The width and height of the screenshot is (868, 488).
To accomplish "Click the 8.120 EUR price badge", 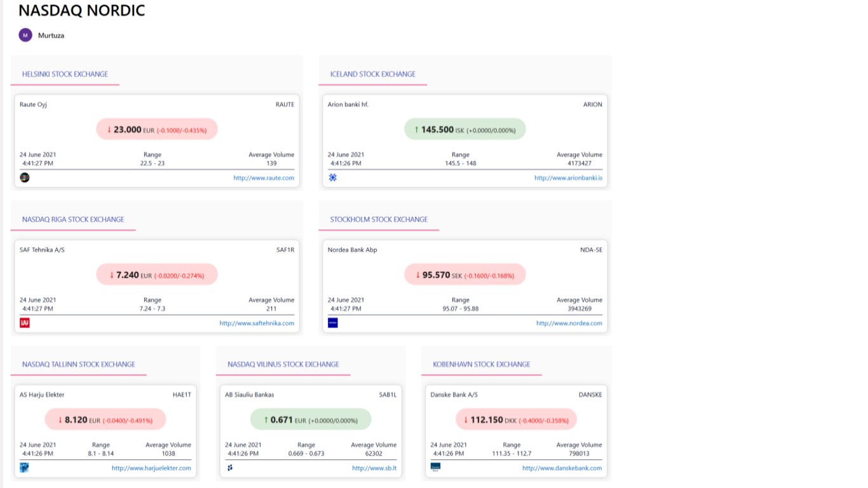I will (105, 419).
